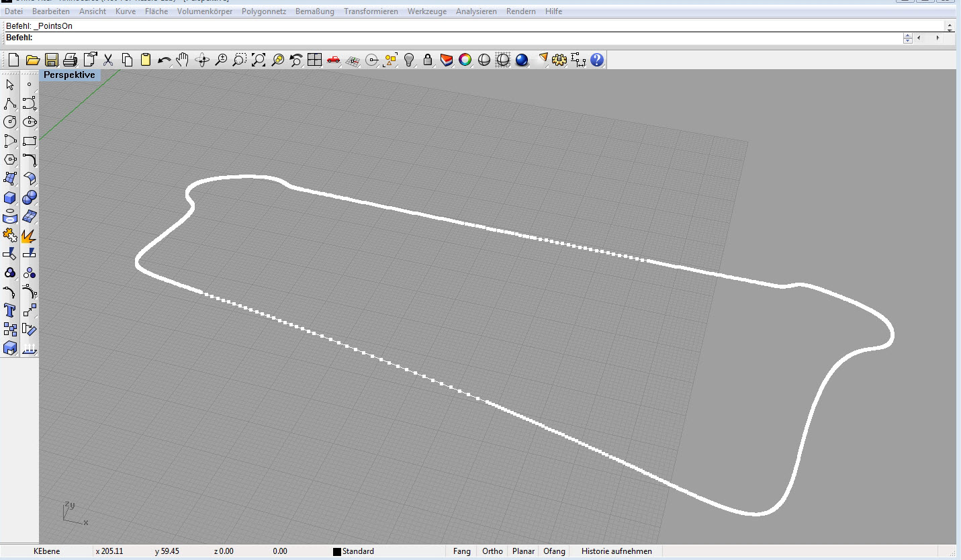Render with the blue sphere icon
The image size is (961, 560).
tap(522, 60)
